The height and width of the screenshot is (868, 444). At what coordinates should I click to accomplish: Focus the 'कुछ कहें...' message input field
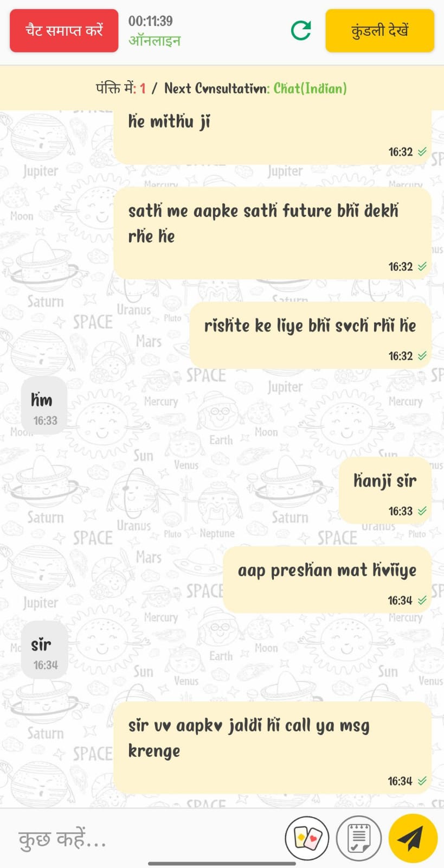146,839
